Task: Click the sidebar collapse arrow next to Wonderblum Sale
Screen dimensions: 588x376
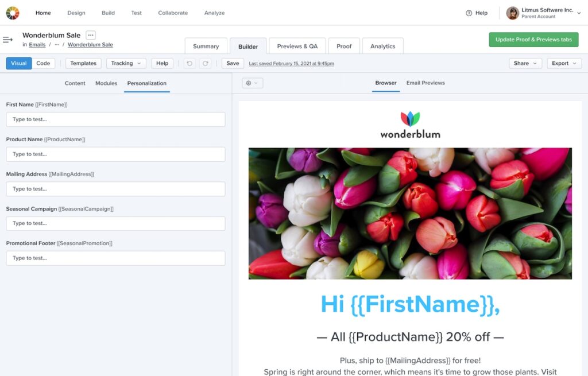Action: tap(7, 40)
